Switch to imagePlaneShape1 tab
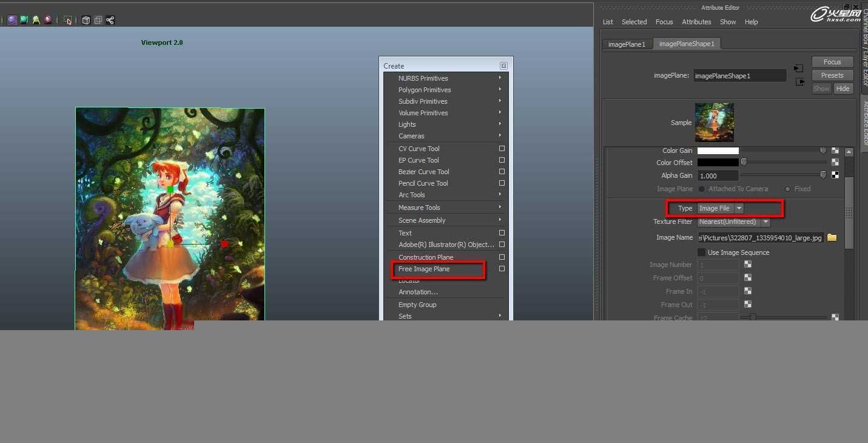This screenshot has width=868, height=443. 687,44
